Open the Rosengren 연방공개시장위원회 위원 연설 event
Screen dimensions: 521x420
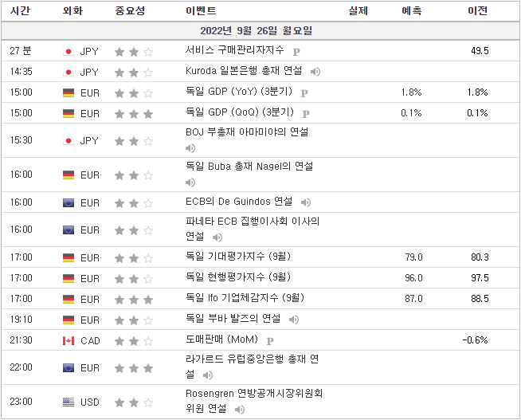tap(254, 401)
